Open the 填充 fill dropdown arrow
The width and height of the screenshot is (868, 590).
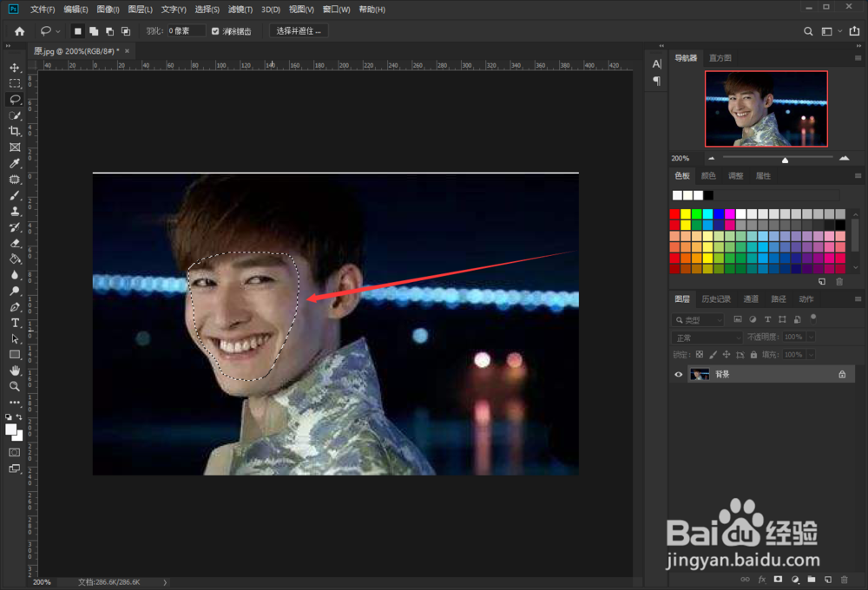(811, 354)
